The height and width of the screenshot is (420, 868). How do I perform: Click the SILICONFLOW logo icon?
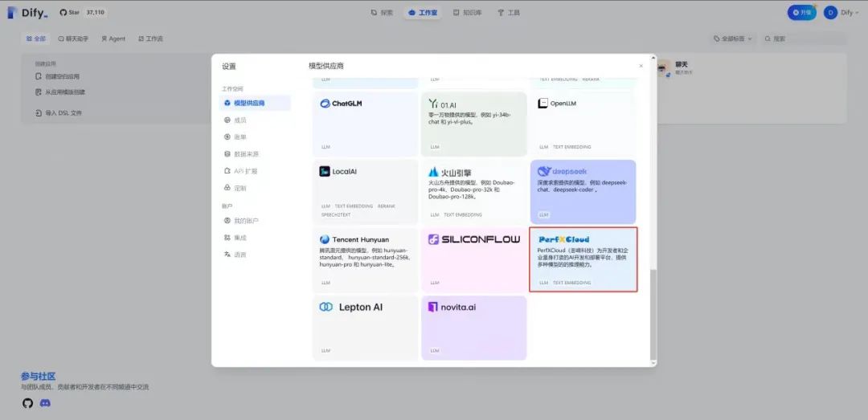433,239
